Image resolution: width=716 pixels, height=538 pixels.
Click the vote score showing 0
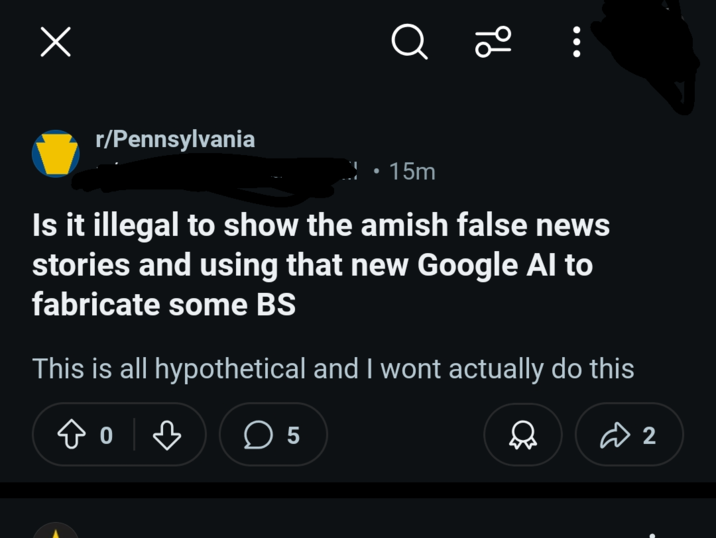pos(107,435)
